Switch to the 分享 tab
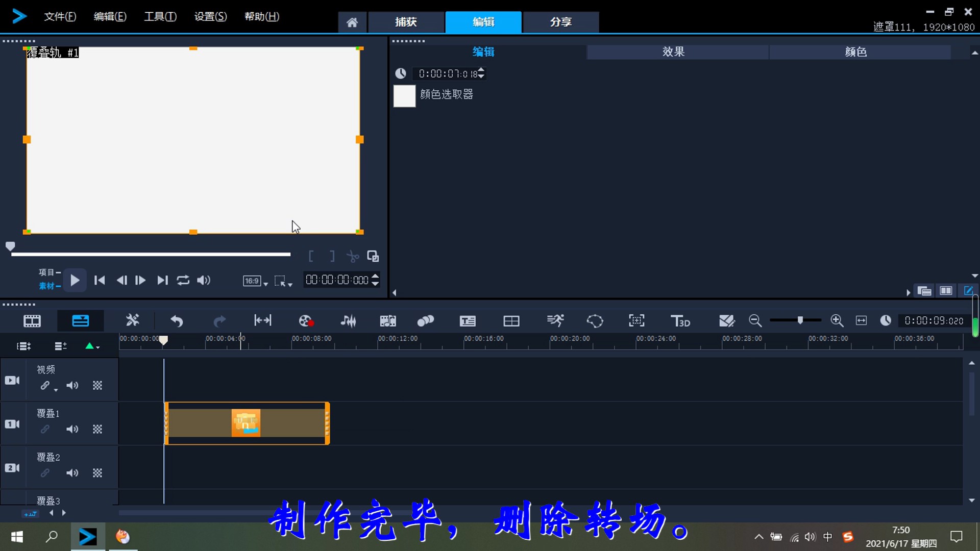980x551 pixels. tap(560, 22)
